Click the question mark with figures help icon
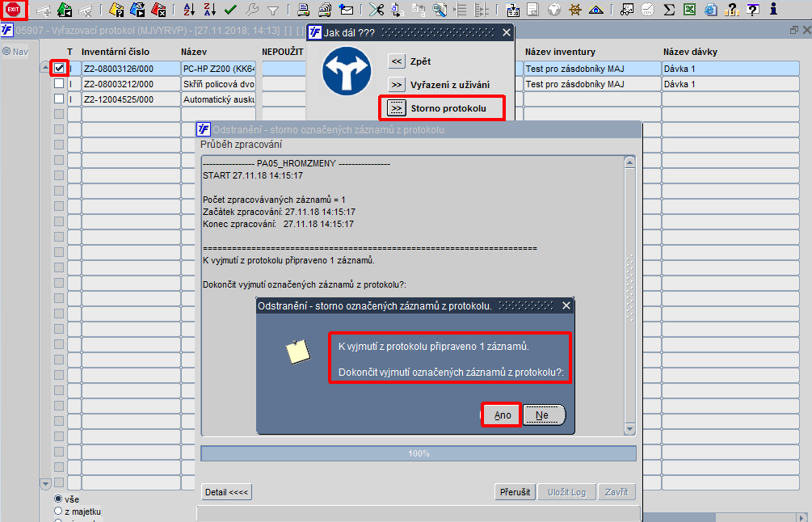812x522 pixels. point(731,10)
